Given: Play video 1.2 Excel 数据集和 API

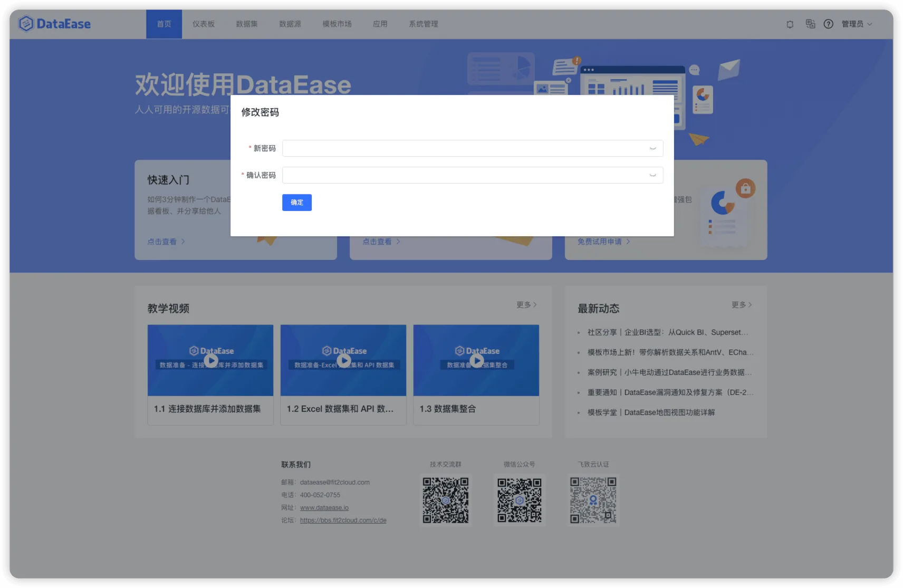Looking at the screenshot, I should (x=344, y=361).
